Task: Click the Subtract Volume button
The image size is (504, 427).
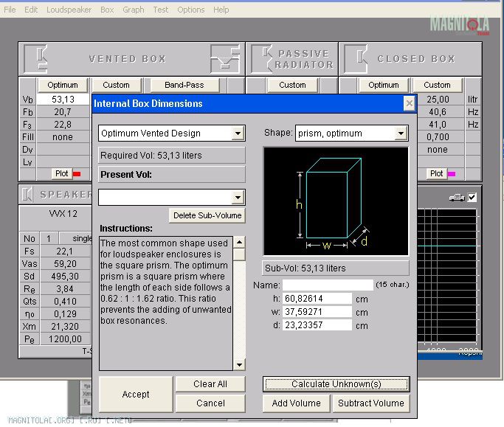Action: (x=371, y=403)
